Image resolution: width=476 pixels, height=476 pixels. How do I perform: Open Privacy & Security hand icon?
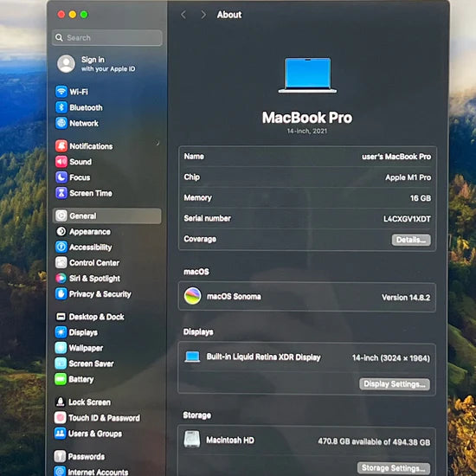(61, 294)
